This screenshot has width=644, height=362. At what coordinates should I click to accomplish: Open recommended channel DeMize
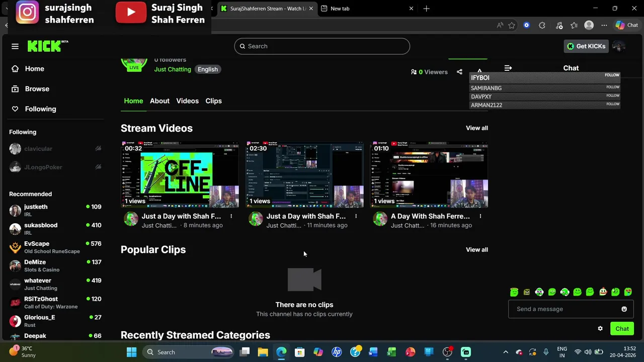click(x=55, y=265)
